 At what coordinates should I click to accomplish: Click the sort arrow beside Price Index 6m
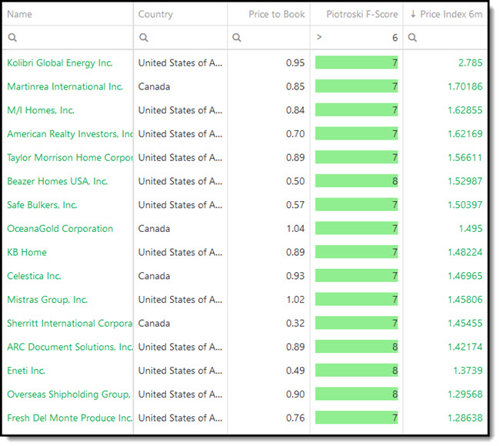(x=413, y=14)
